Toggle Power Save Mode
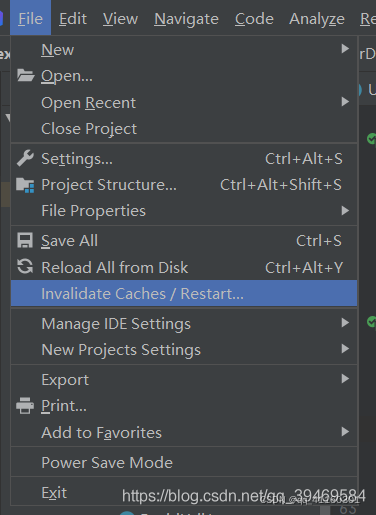This screenshot has height=515, width=376. pyautogui.click(x=184, y=462)
